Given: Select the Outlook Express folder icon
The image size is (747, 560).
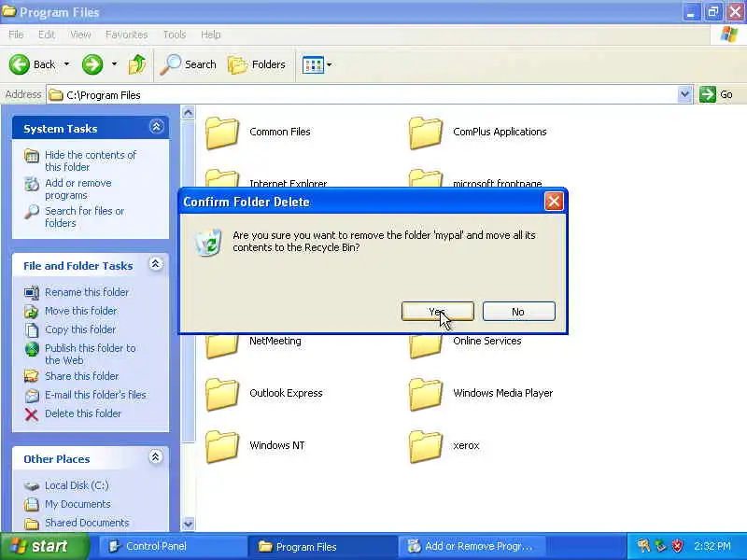Looking at the screenshot, I should pyautogui.click(x=221, y=394).
